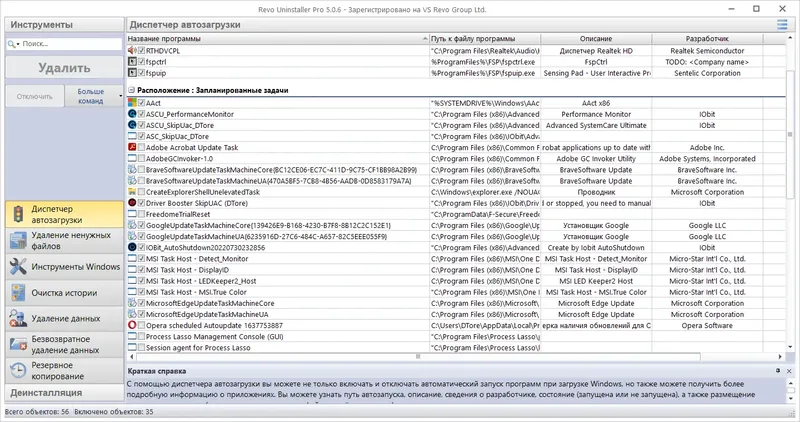Click the Driver Booster SkipUAC red icon

[x=132, y=203]
